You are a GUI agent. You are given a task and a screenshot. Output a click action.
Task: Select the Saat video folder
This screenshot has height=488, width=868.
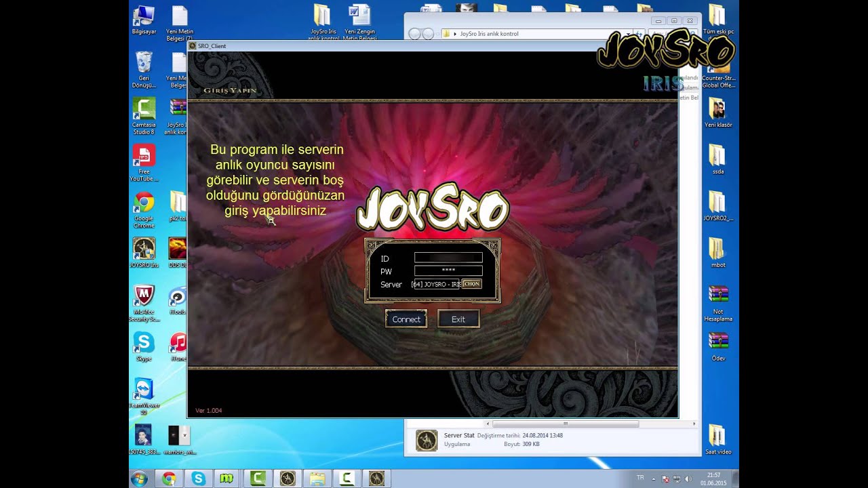[717, 440]
